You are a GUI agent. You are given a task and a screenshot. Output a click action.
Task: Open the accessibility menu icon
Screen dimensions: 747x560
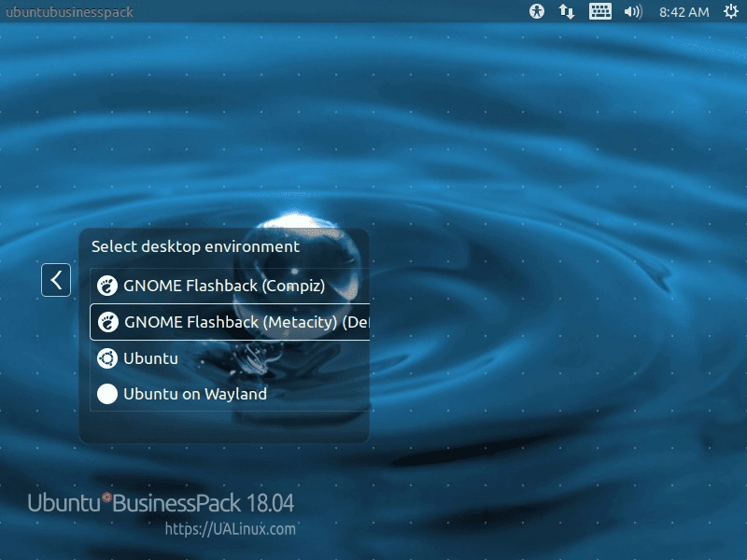(x=537, y=11)
